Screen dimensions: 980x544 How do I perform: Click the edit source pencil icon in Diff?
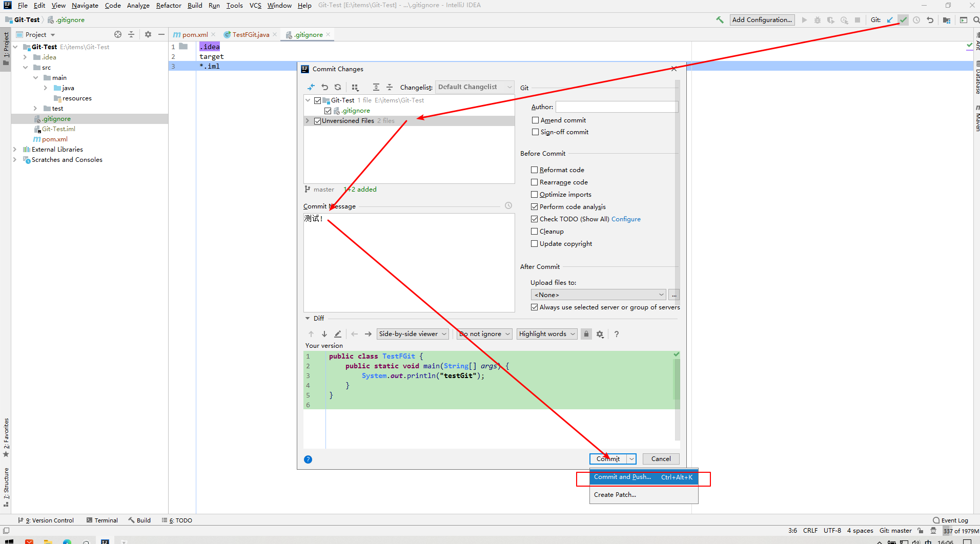click(x=338, y=334)
